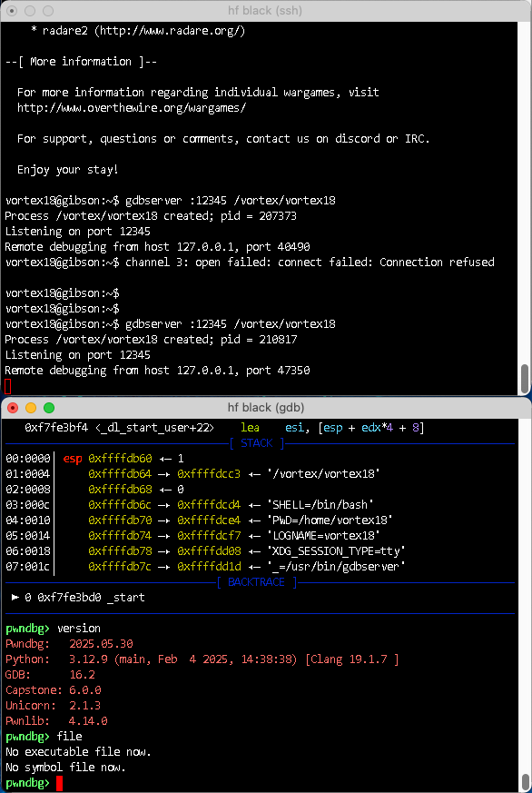The width and height of the screenshot is (532, 793).
Task: Click the Pwnlib 4.14.0 version line
Action: point(56,721)
